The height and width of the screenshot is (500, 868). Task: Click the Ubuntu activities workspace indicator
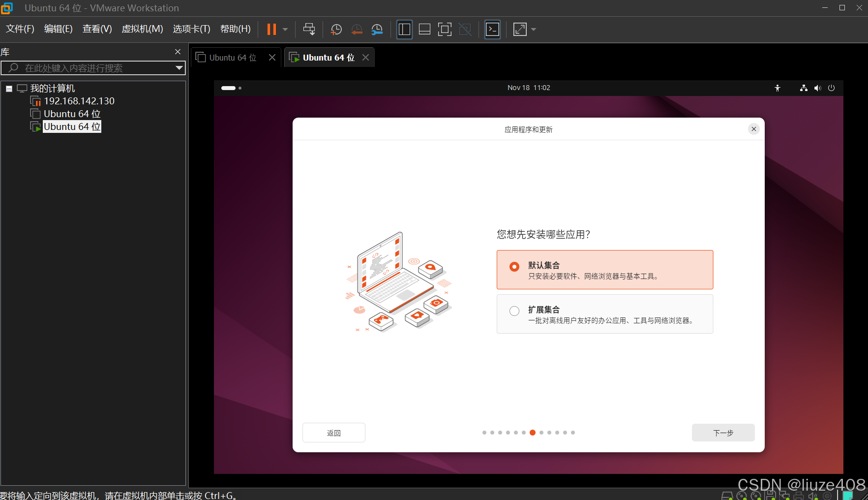point(231,88)
